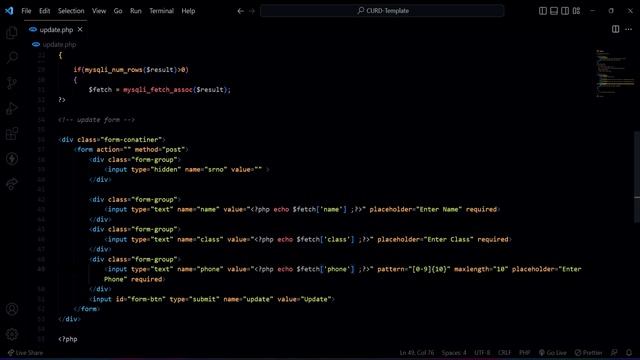This screenshot has width=640, height=360.
Task: Open the Manage gear icon
Action: [12, 334]
